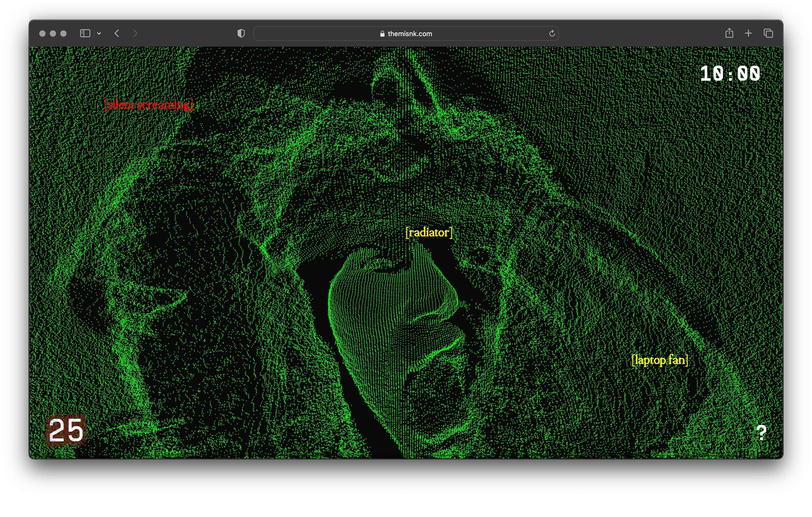This screenshot has height=517, width=812.
Task: Click the sidebar toggle icon
Action: [85, 33]
